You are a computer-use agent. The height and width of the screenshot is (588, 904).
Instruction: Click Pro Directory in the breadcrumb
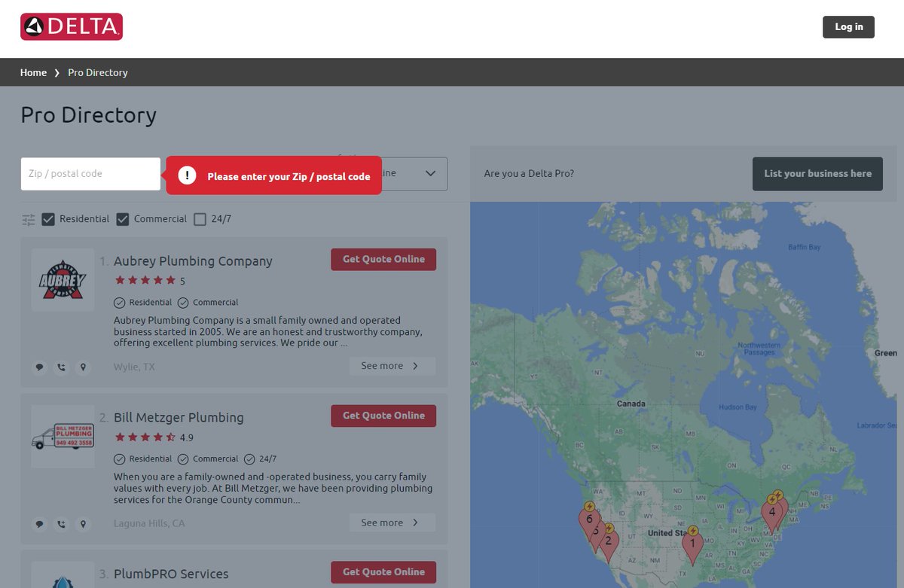pos(98,73)
